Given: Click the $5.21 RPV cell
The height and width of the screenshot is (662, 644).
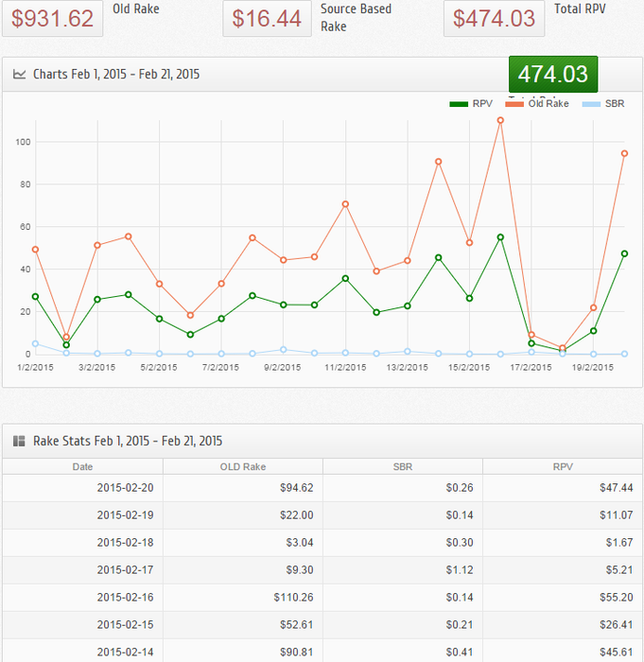Looking at the screenshot, I should click(563, 570).
